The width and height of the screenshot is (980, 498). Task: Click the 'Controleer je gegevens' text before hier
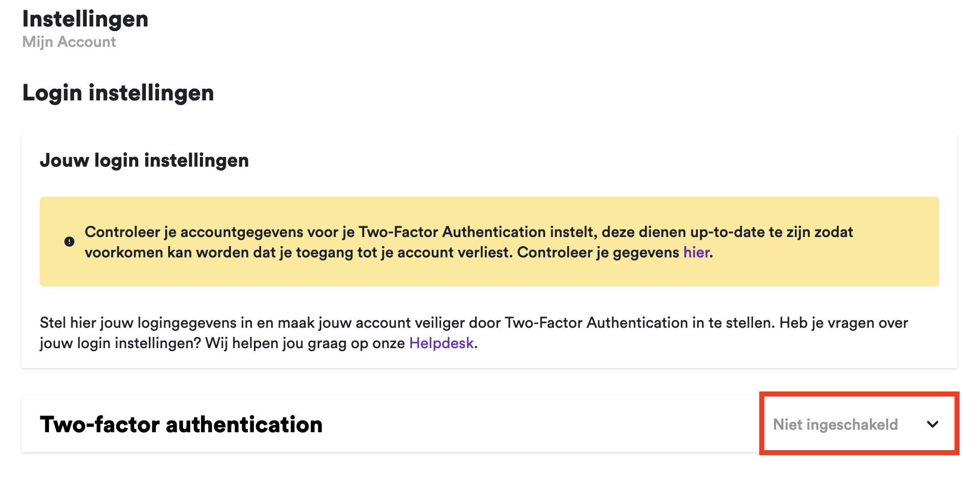[x=598, y=252]
